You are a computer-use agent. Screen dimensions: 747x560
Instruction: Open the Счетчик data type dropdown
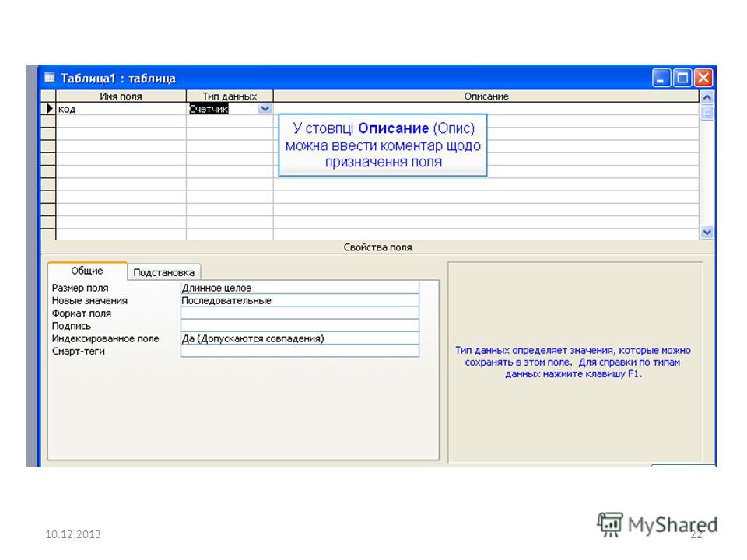[265, 109]
